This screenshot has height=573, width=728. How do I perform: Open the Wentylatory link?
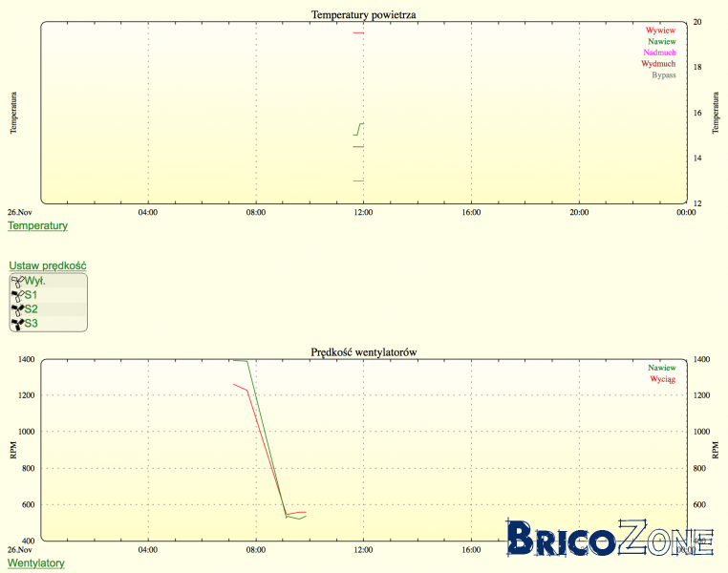(36, 563)
